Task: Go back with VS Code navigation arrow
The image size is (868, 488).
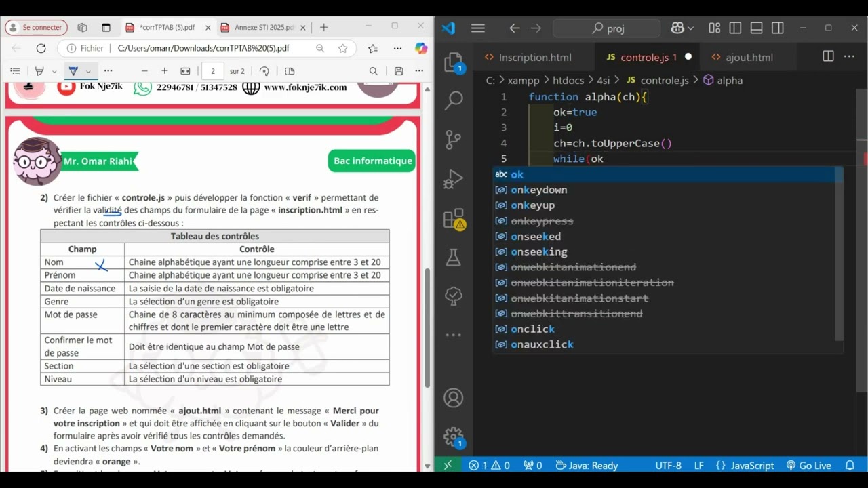Action: [515, 28]
